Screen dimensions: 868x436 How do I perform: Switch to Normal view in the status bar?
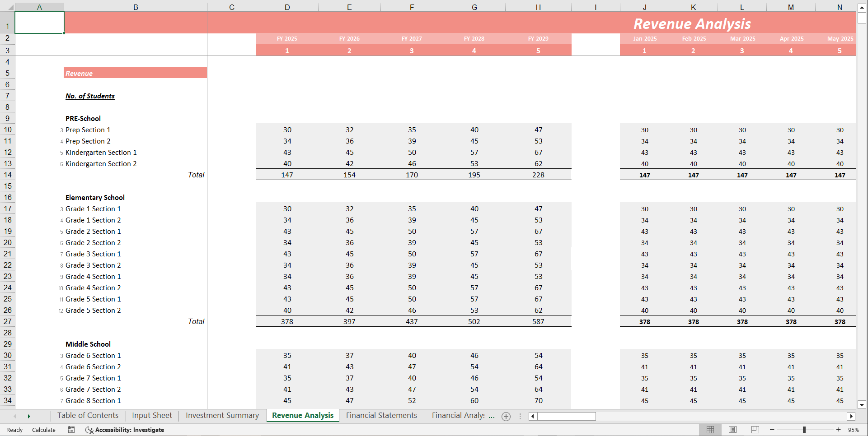tap(710, 430)
